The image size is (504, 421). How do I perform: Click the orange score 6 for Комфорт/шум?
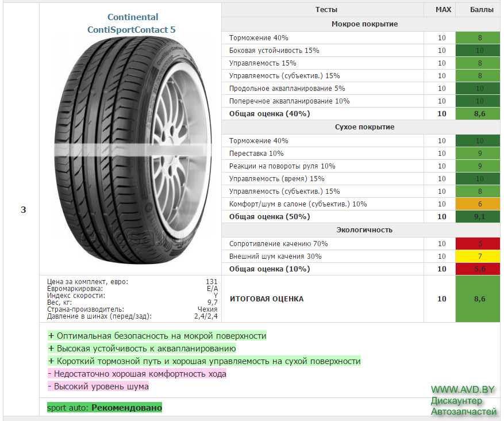[x=478, y=204]
